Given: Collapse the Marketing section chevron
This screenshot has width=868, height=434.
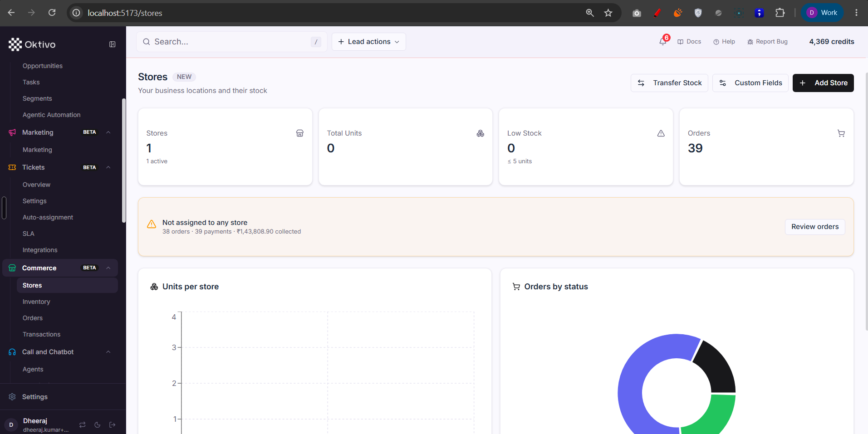Looking at the screenshot, I should [x=108, y=132].
